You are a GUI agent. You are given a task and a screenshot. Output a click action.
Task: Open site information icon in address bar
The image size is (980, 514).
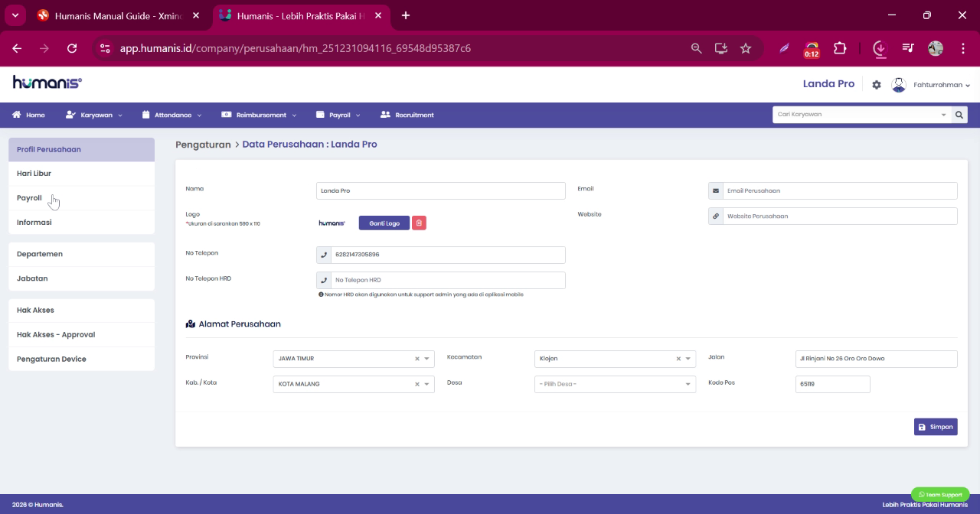(106, 48)
